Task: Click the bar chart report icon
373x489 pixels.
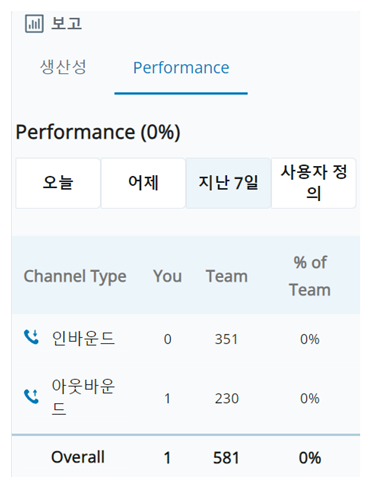Action: pyautogui.click(x=34, y=24)
